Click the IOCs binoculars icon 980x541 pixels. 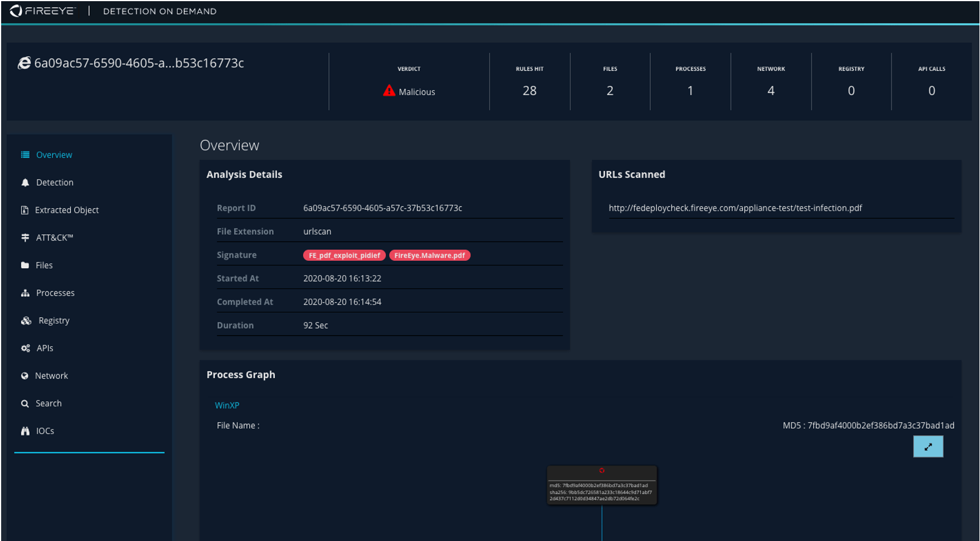click(25, 431)
